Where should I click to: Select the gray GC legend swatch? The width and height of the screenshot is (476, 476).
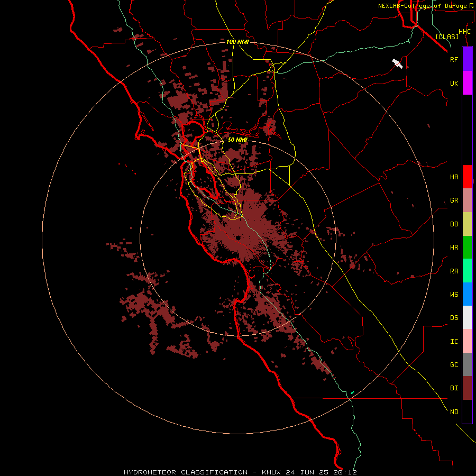coord(467,364)
